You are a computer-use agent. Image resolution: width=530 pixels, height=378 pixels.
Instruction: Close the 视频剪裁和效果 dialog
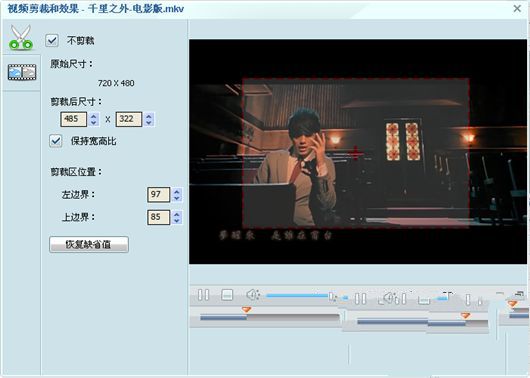point(517,8)
